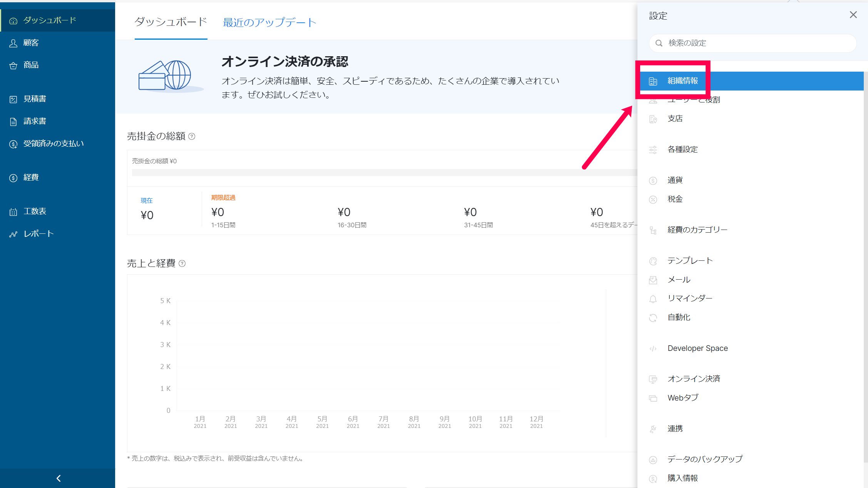Viewport: 868px width, 488px height.
Task: Select the ダッシュボード tab
Action: tap(171, 22)
